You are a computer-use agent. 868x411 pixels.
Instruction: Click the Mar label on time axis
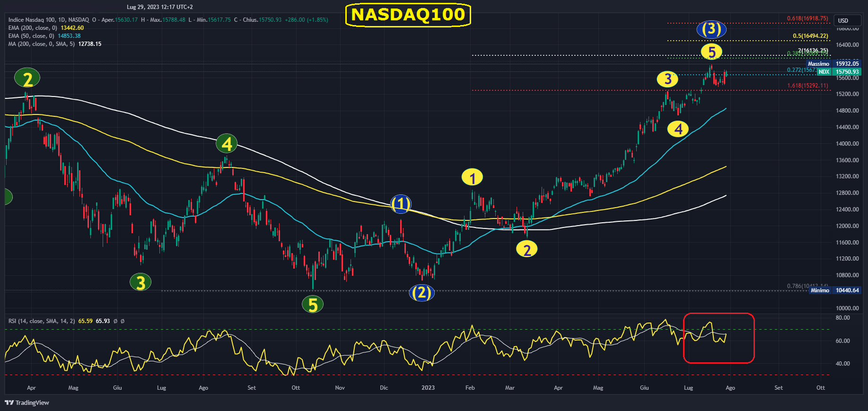pyautogui.click(x=510, y=388)
